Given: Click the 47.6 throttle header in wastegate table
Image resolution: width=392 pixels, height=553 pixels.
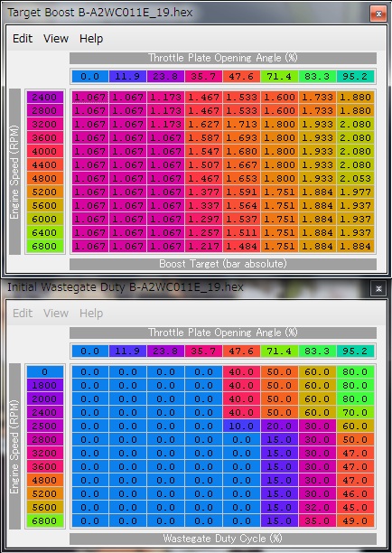Looking at the screenshot, I should [241, 351].
